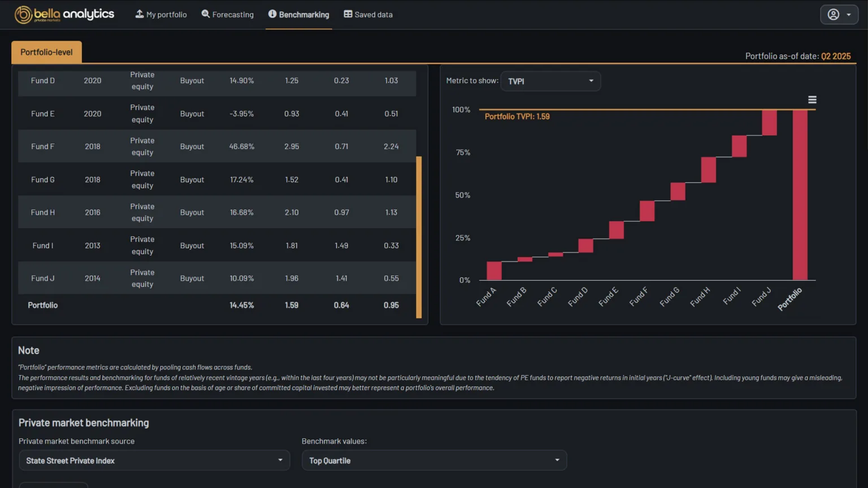Viewport: 868px width, 488px height.
Task: Click the bella analytics logo
Action: pos(64,15)
